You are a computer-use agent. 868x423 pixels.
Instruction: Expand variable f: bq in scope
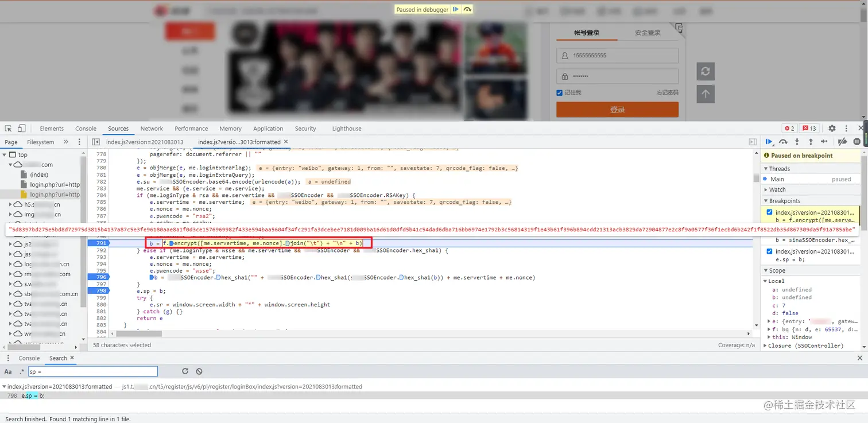(x=770, y=329)
